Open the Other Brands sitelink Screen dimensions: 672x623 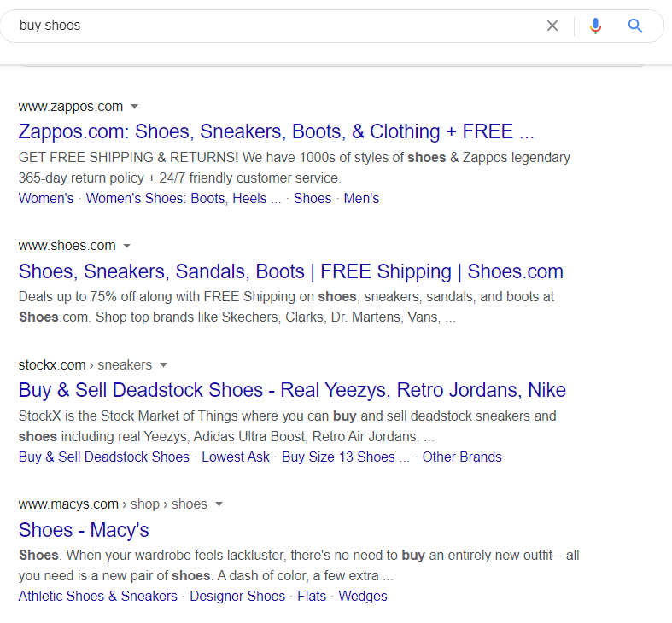tap(462, 457)
